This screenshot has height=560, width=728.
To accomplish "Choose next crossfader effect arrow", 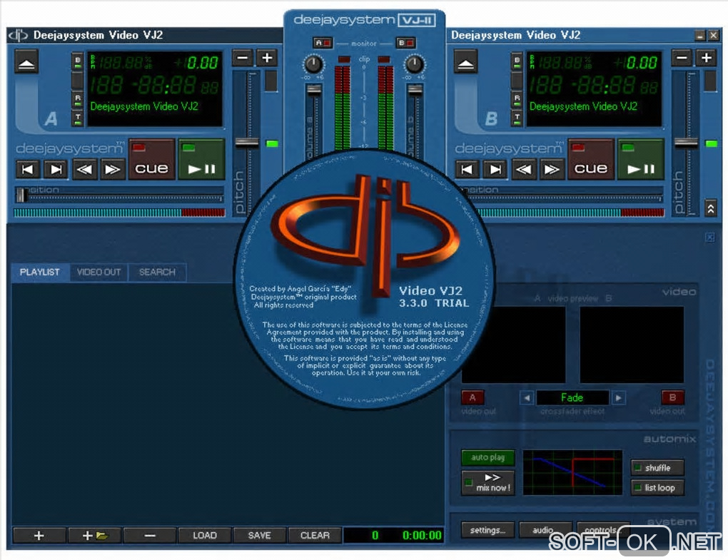I will [618, 397].
